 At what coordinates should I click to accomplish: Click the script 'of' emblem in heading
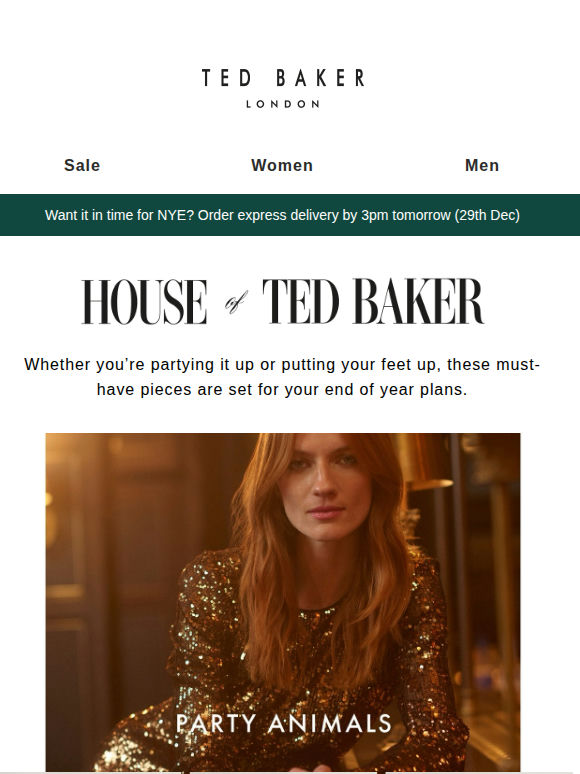pyautogui.click(x=235, y=302)
